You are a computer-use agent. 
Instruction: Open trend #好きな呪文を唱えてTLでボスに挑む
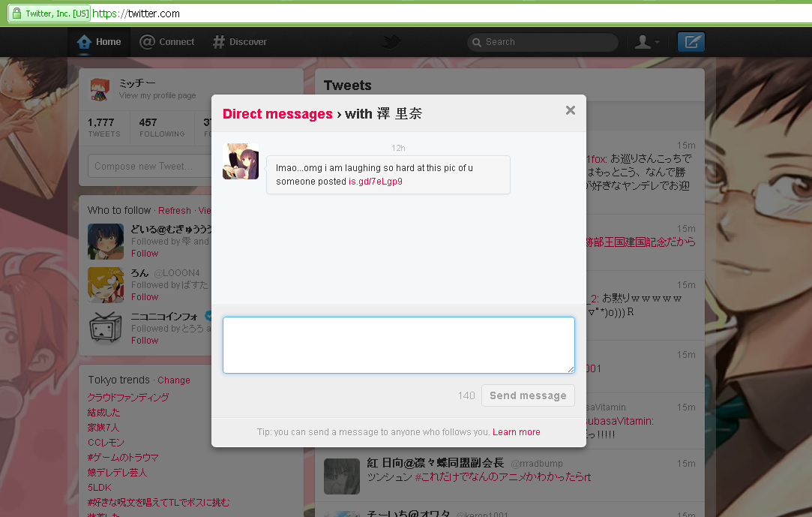click(158, 503)
